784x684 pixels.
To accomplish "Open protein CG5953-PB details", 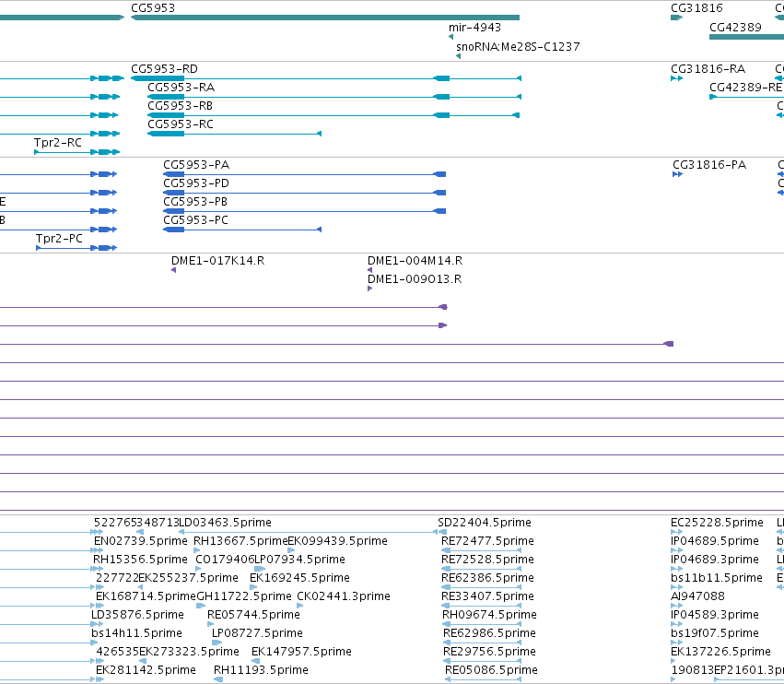I will point(195,202).
